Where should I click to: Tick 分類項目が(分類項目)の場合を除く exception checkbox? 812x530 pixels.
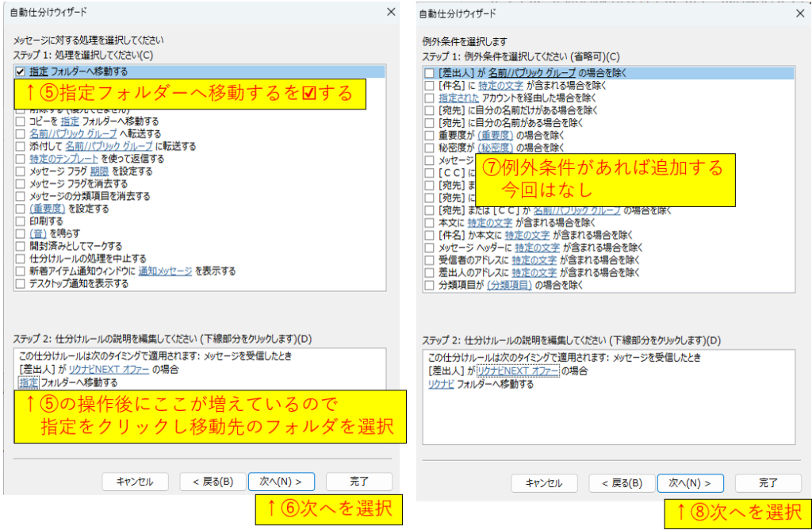click(x=429, y=285)
